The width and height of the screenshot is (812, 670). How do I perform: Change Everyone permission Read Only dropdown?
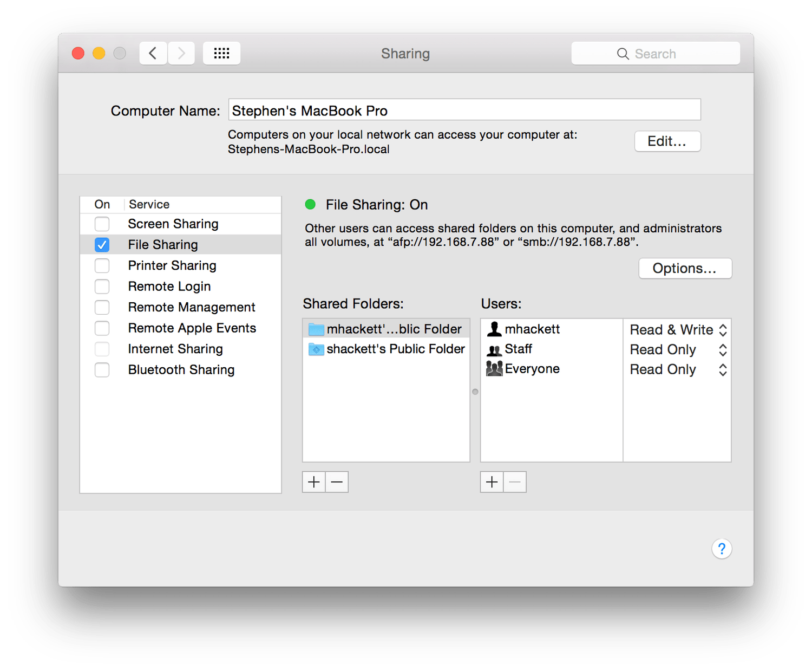click(x=678, y=370)
